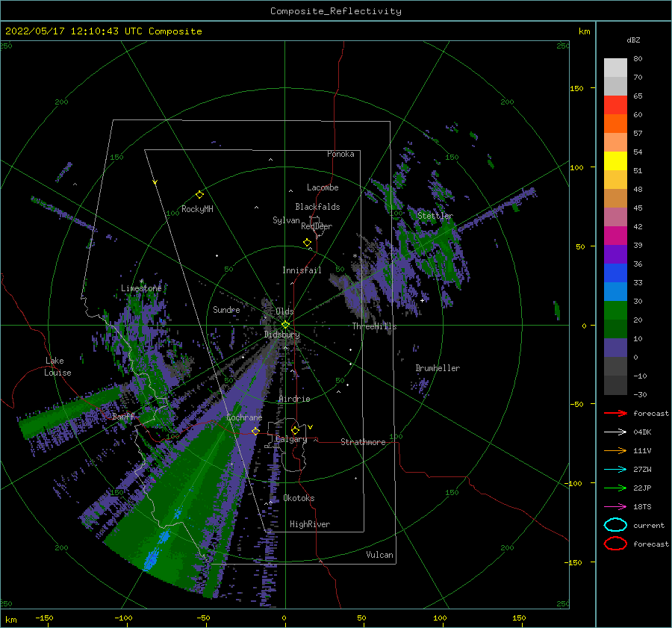Click the Sylvan label on the map
Viewport: 672px width, 628px height.
[x=286, y=220]
